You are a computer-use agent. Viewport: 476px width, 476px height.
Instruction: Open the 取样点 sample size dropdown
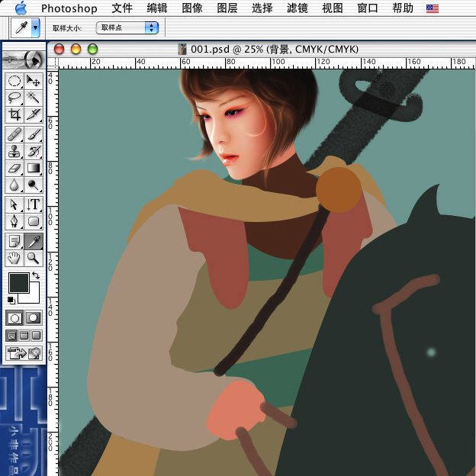coord(127,27)
